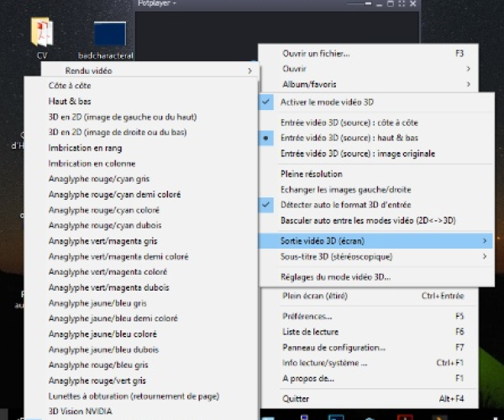Select Anaglyphe rouge/cyan coloré
This screenshot has height=420, width=504.
click(141, 210)
